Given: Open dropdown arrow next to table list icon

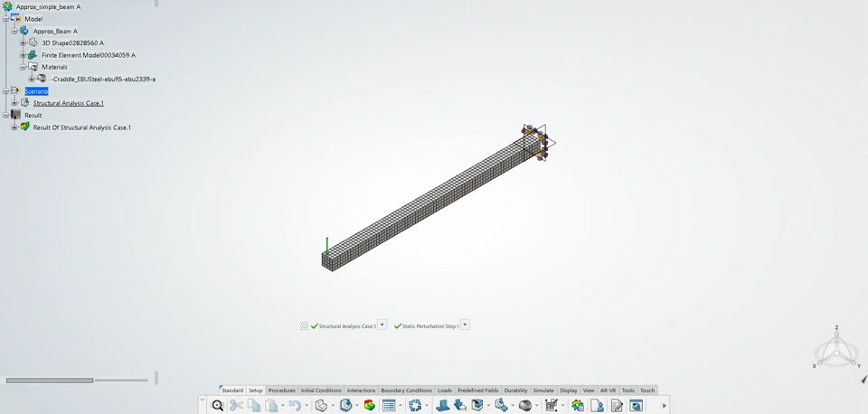Looking at the screenshot, I should [401, 406].
